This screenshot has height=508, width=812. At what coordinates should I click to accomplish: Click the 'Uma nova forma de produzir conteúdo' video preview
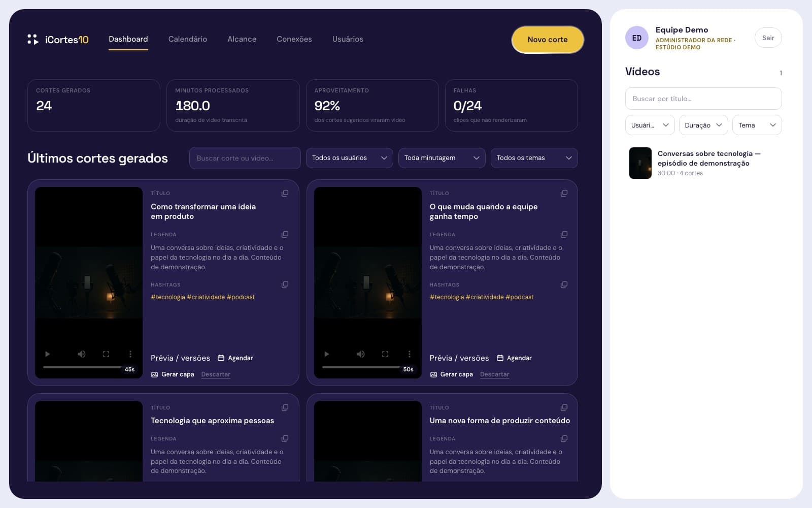point(368,441)
